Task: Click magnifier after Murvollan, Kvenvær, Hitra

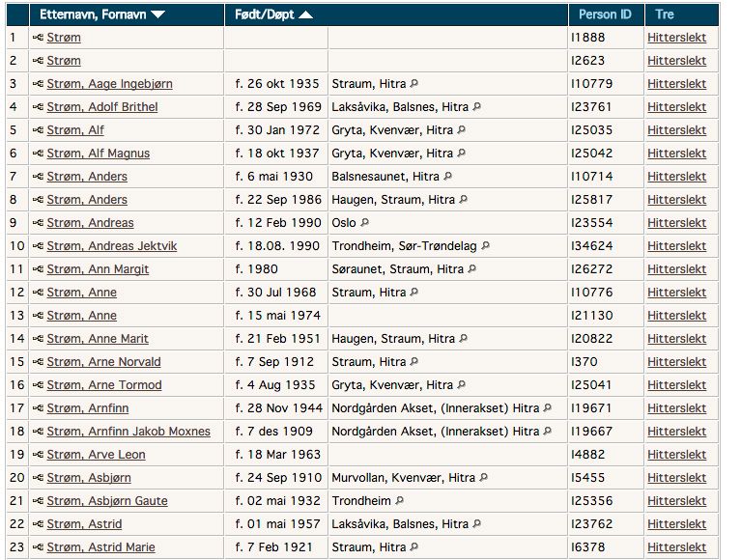Action: (483, 477)
